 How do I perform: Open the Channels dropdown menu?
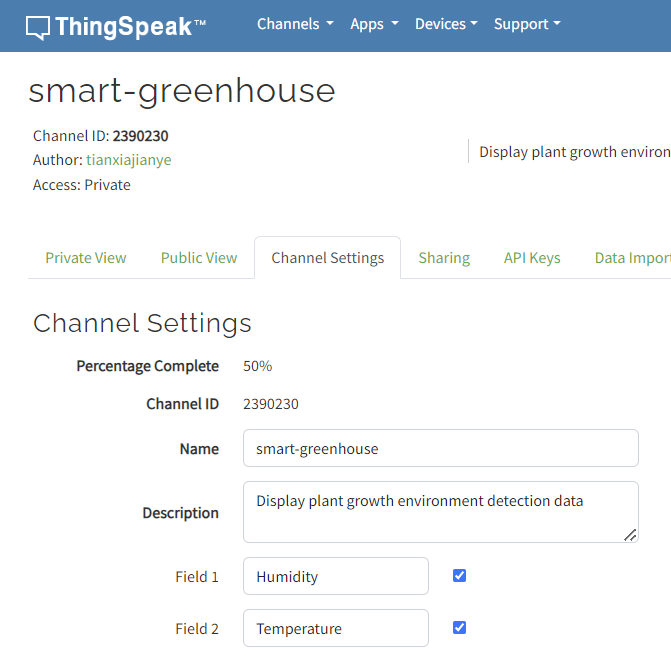pos(295,24)
